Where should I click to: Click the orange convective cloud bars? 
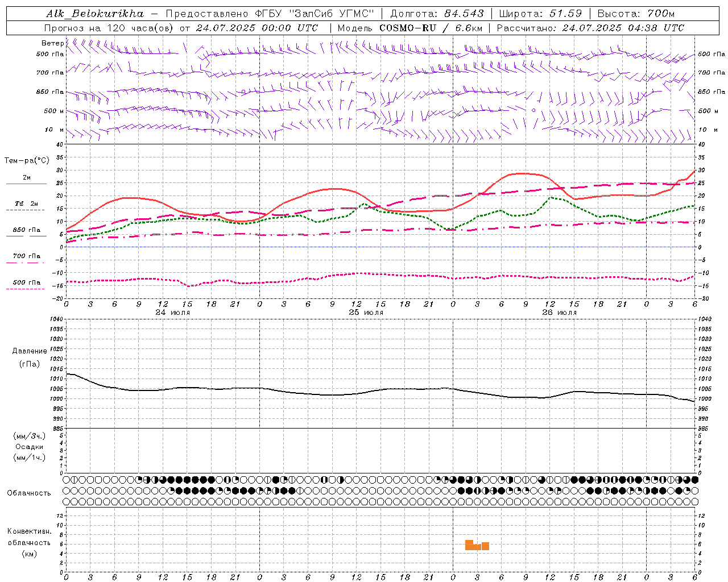click(x=477, y=545)
